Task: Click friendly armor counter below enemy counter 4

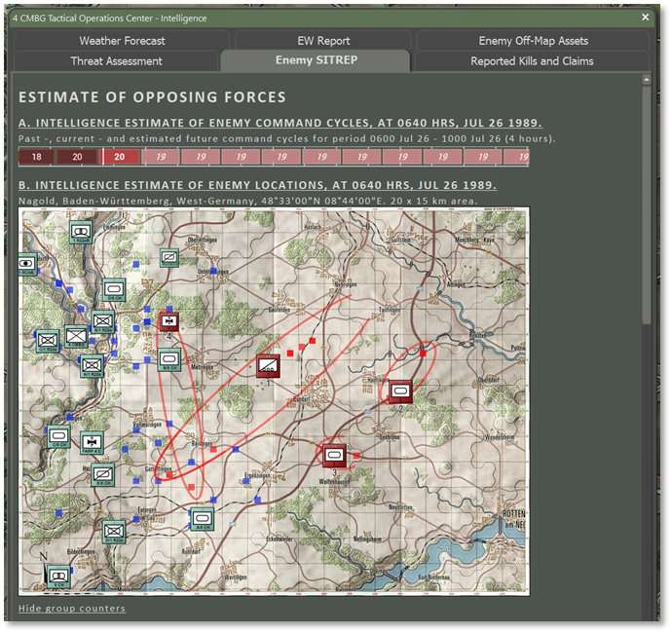Action: click(x=169, y=358)
